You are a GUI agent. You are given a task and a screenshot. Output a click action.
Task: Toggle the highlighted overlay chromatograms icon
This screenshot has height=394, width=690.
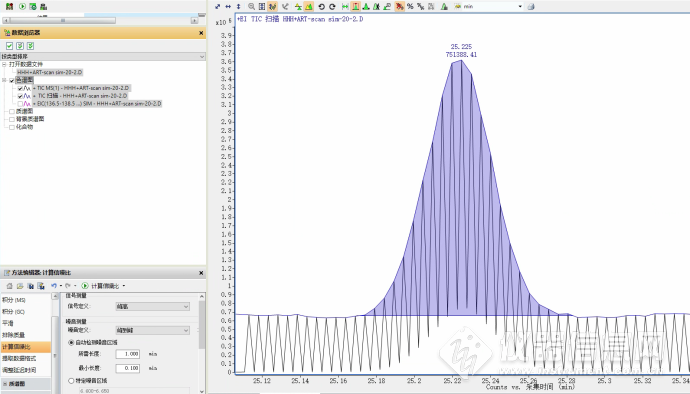[272, 7]
